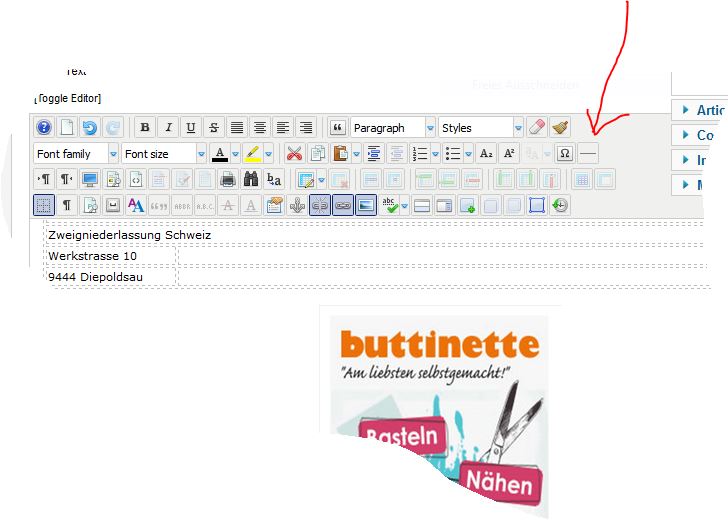Click the Undo arrow icon
Screen dimensions: 728x520
[90, 127]
